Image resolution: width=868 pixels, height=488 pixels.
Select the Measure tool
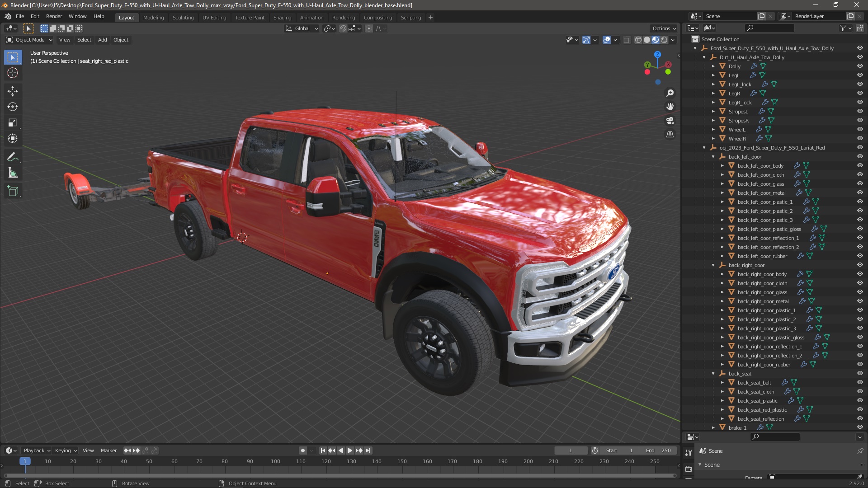[x=13, y=173]
